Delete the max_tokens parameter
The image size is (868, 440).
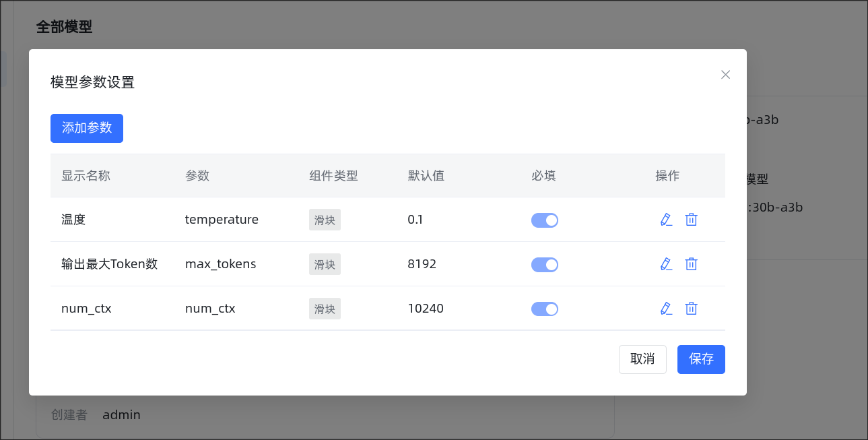coord(691,264)
